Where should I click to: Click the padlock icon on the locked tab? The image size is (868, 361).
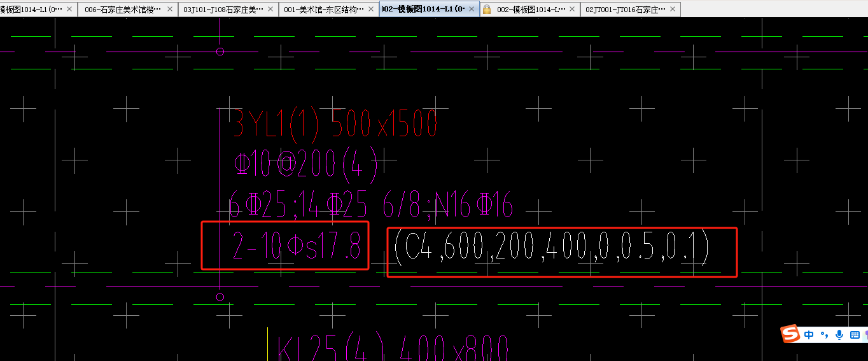pyautogui.click(x=487, y=10)
